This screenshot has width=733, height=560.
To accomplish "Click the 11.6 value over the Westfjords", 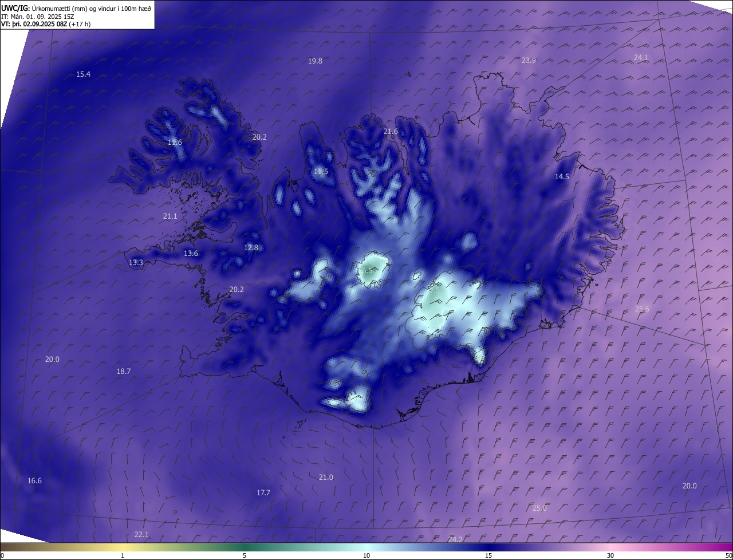I will (x=175, y=143).
